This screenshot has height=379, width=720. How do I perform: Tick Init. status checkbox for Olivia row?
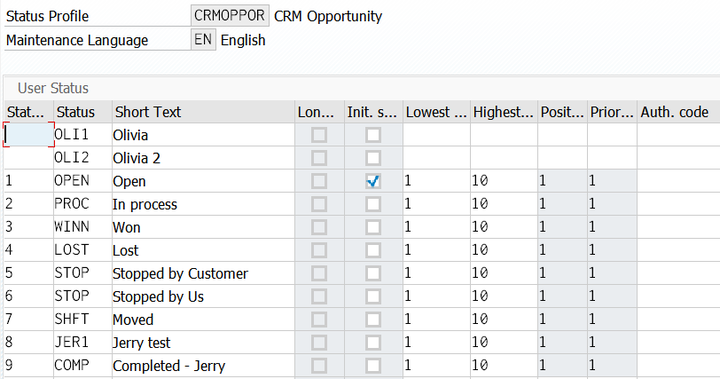tap(373, 135)
